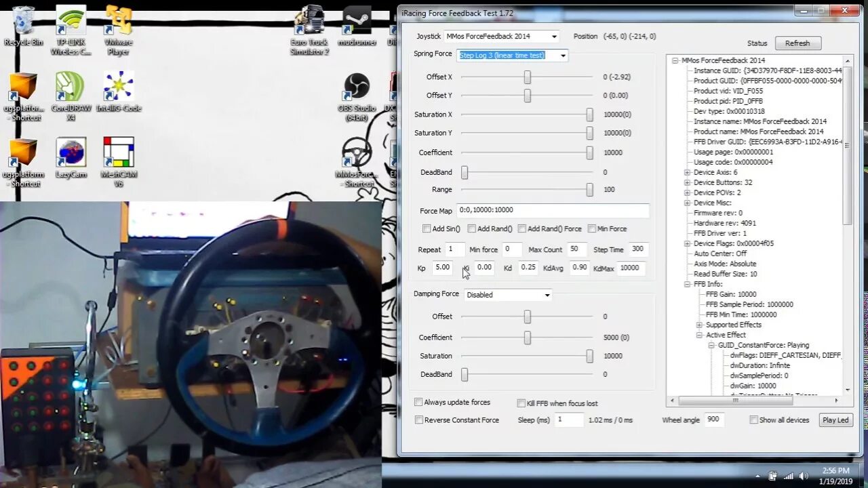Toggle the Show all devices checkbox
Screen dimensions: 868x488
coord(753,420)
